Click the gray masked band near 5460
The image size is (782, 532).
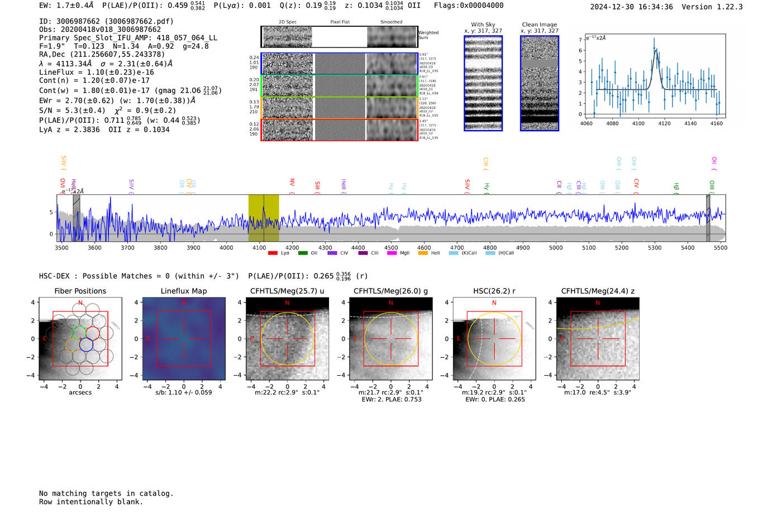pos(708,218)
